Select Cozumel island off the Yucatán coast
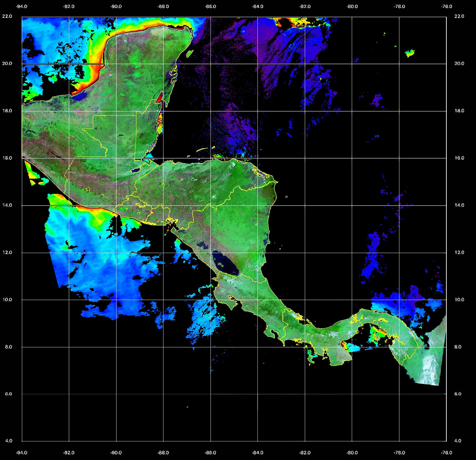The width and height of the screenshot is (476, 460). coord(190,53)
